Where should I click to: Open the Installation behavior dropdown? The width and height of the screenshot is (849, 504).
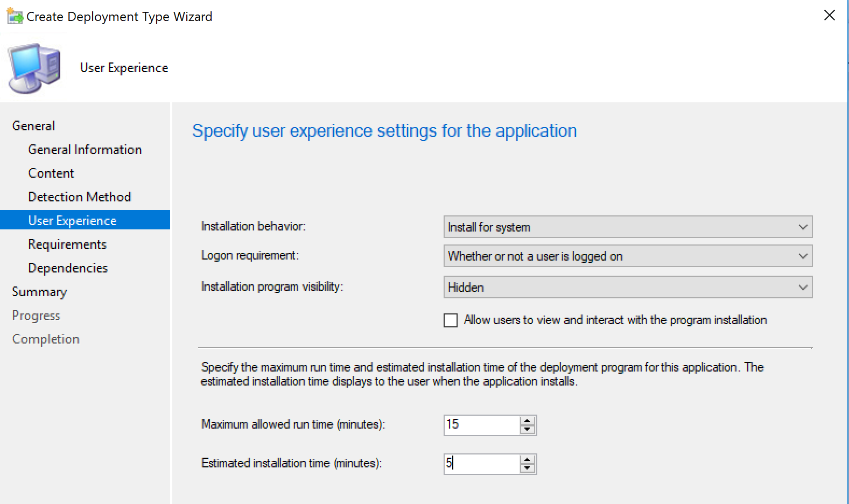click(628, 227)
